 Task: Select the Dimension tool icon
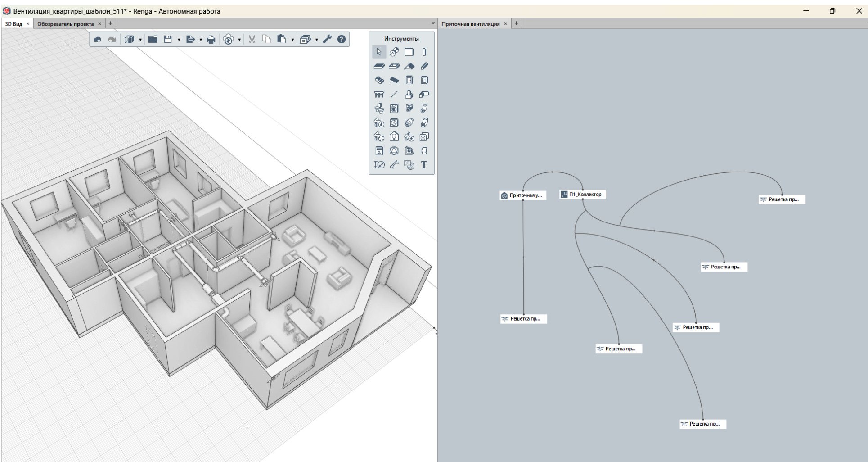tap(379, 165)
